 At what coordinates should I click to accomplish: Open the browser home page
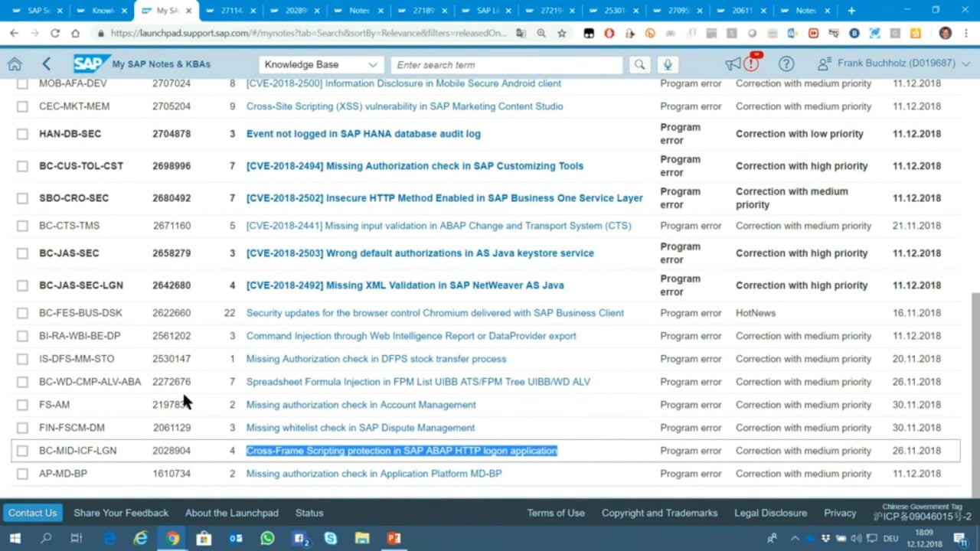(75, 34)
